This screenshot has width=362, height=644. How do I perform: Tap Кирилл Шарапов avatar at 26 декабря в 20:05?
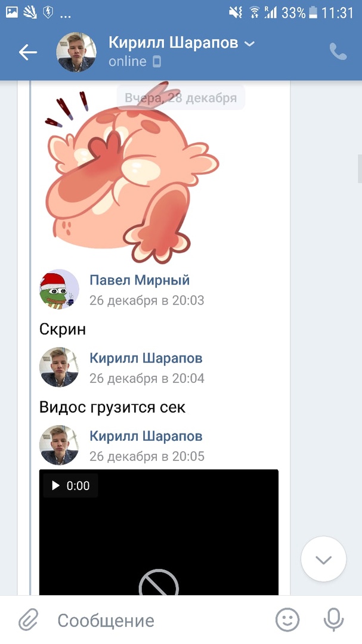[x=59, y=445]
